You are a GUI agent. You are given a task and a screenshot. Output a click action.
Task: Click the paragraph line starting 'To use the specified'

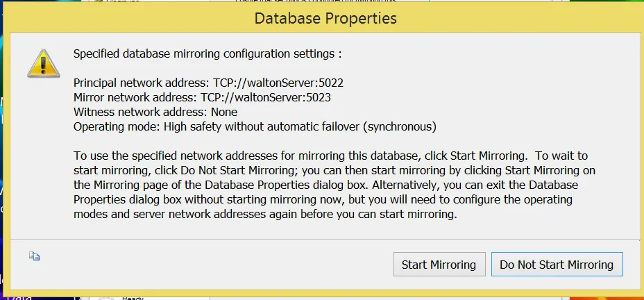coord(330,156)
